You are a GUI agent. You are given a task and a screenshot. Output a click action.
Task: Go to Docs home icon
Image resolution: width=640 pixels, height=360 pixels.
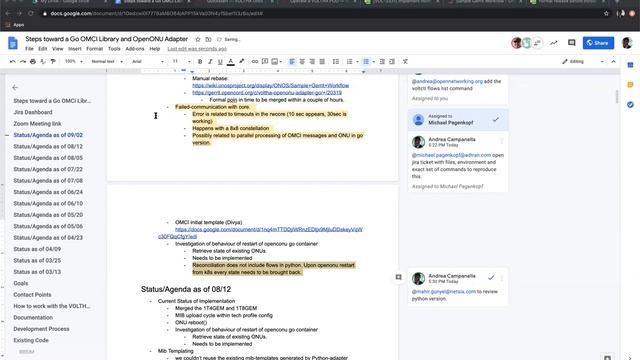(x=13, y=43)
